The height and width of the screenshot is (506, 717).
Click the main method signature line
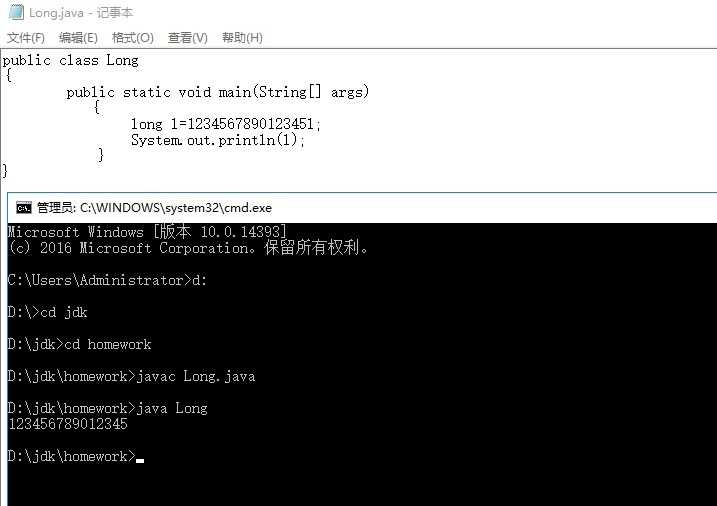(218, 92)
